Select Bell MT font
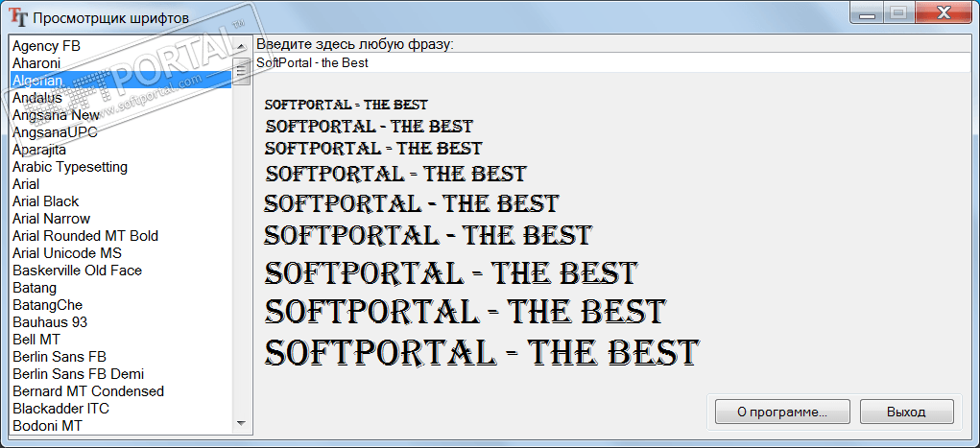Screen dimensions: 980x448 [121, 340]
